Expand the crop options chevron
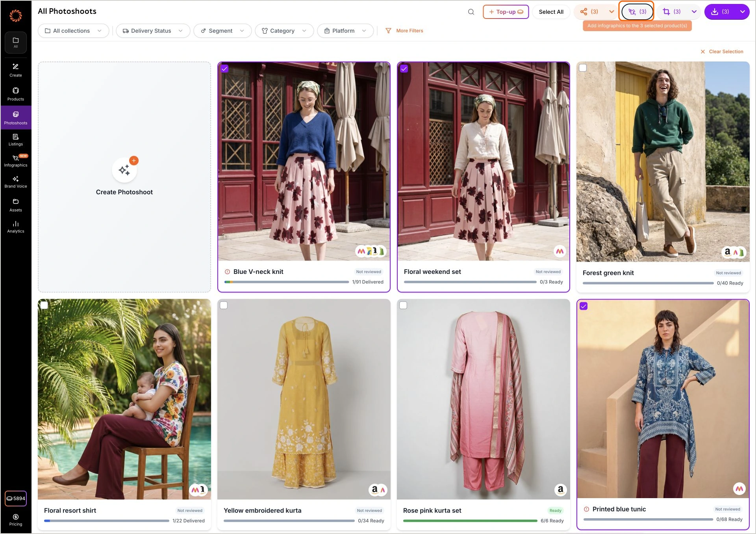This screenshot has width=756, height=534. click(694, 12)
